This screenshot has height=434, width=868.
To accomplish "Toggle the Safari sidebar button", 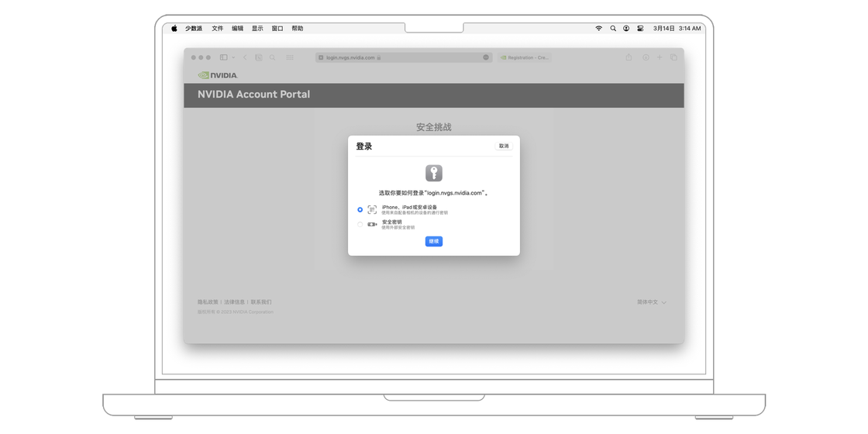I will 224,57.
